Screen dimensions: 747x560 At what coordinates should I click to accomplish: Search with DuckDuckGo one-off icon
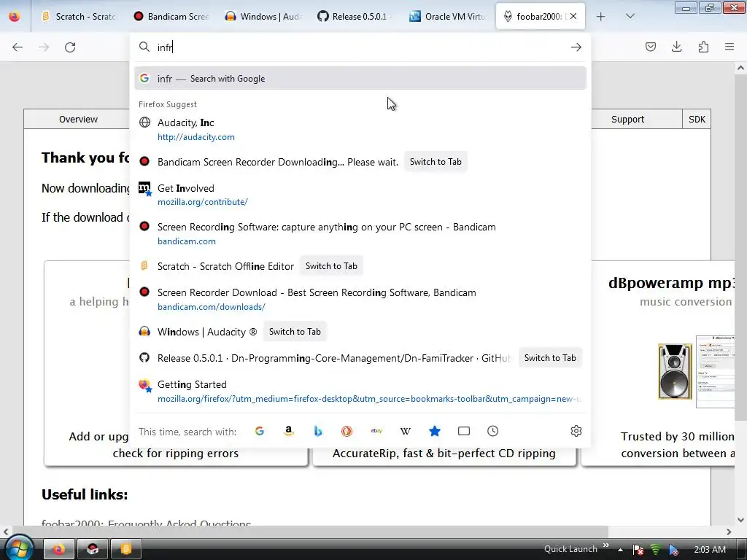(347, 431)
